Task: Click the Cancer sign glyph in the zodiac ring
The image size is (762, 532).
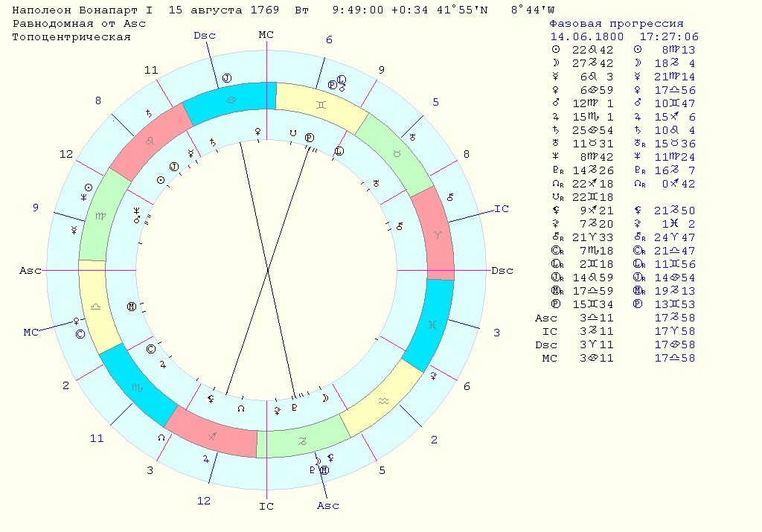Action: [x=232, y=100]
